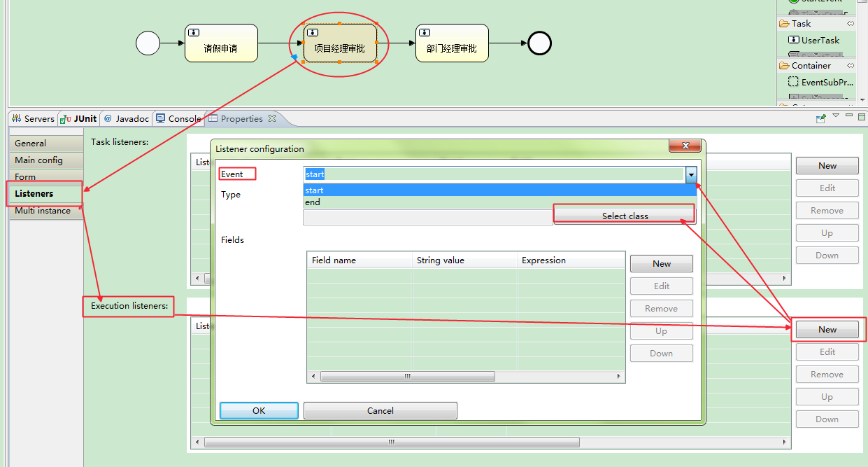Choose 'start' in the Event dropdown list
The height and width of the screenshot is (467, 868).
click(x=500, y=190)
